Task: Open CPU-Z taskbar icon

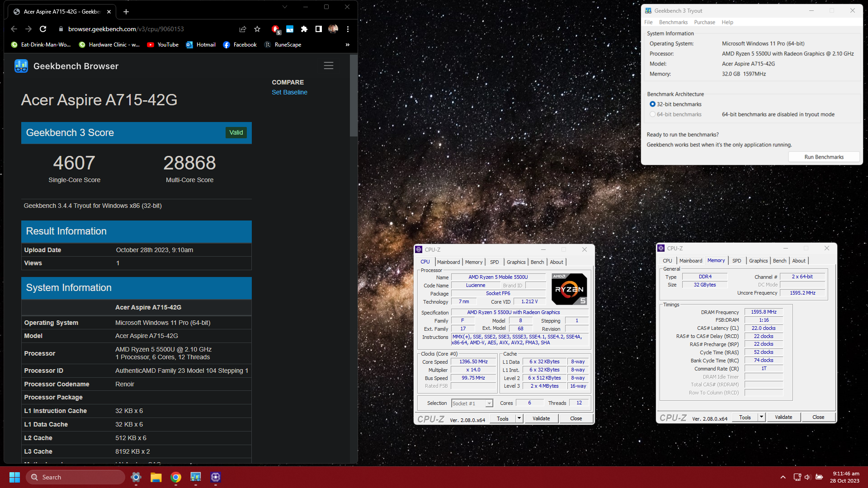Action: (x=216, y=477)
